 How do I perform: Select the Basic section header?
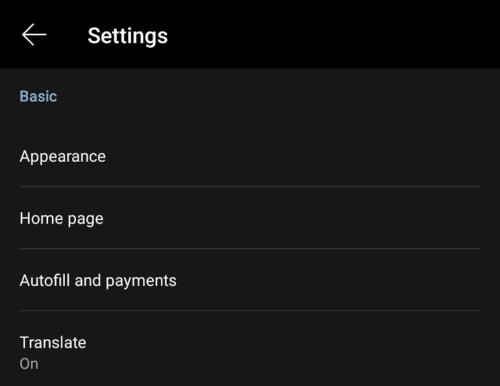coord(38,96)
